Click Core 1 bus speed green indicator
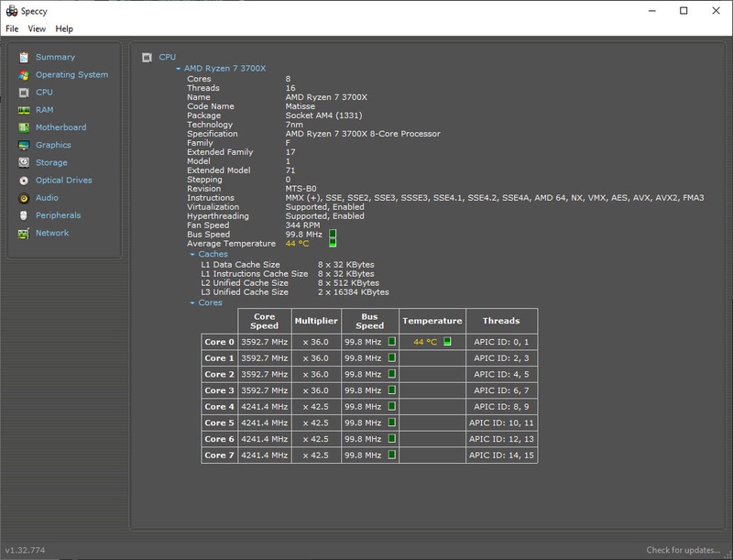 392,357
